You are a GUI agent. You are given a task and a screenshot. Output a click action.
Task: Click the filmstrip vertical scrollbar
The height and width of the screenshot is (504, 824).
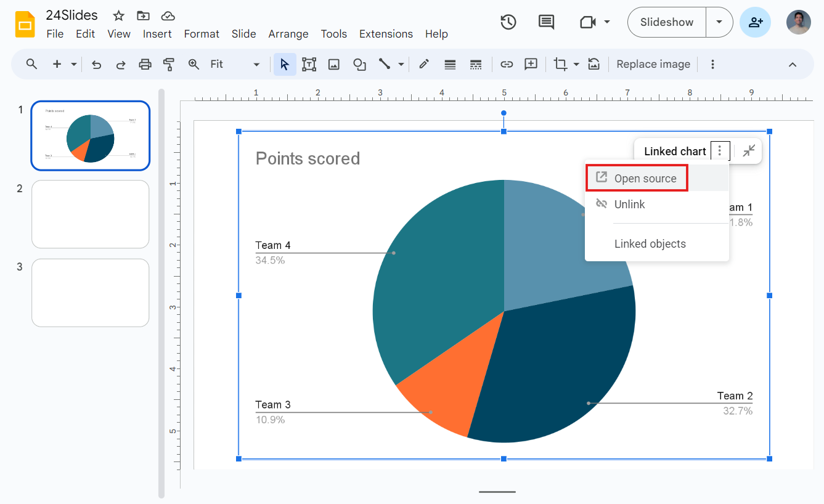(161, 293)
